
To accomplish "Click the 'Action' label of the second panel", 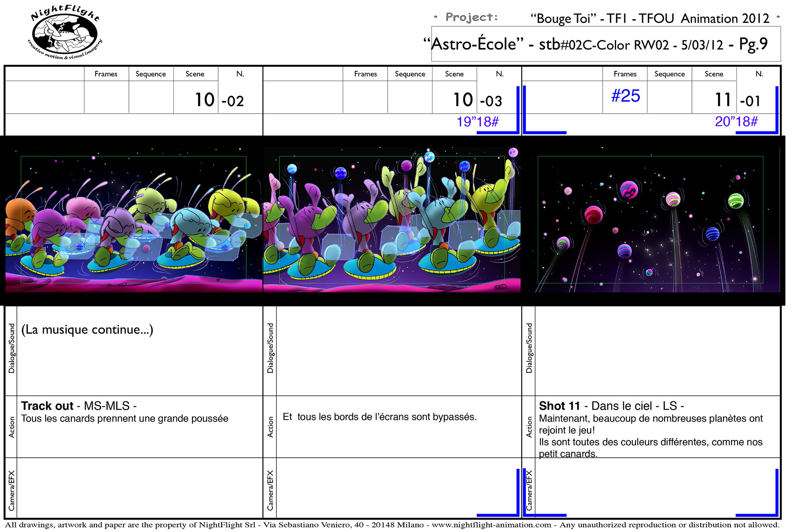I will click(x=270, y=427).
